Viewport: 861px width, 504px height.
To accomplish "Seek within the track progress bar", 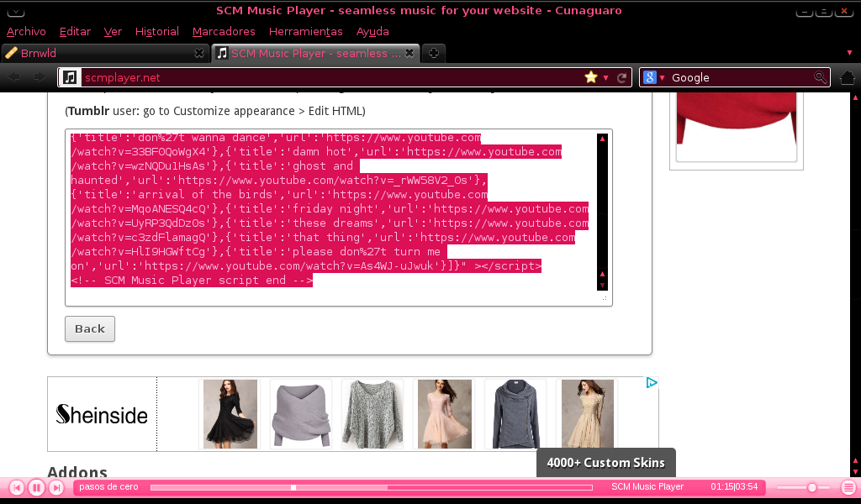I will pos(371,487).
